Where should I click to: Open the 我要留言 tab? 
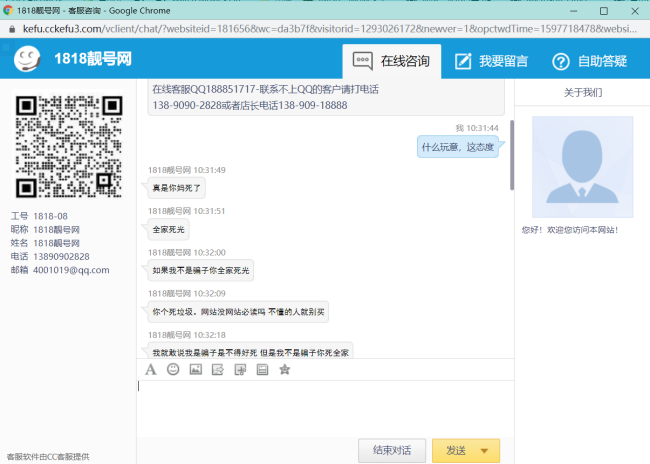491,61
